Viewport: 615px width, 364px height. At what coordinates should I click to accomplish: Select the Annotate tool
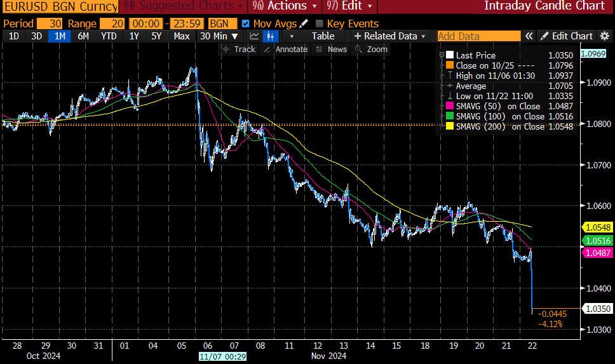(x=286, y=50)
